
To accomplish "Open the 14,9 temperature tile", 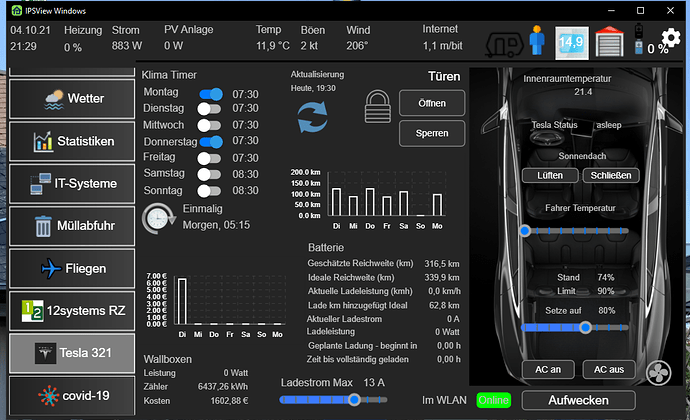I will (x=572, y=43).
